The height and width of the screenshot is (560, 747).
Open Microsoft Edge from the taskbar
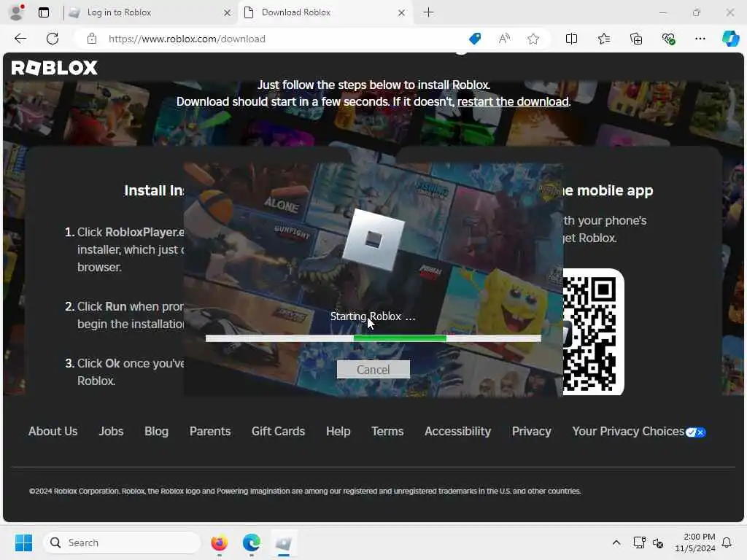click(252, 542)
